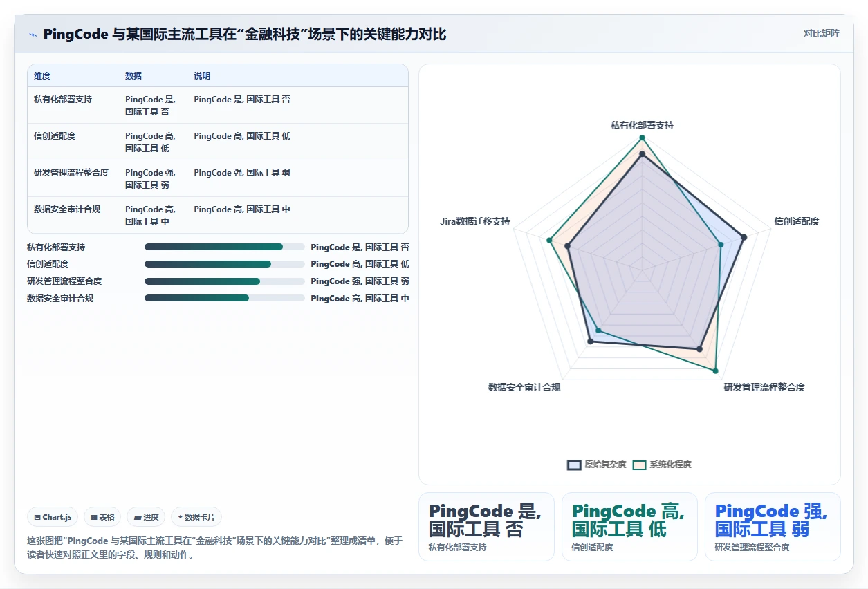The height and width of the screenshot is (589, 868).
Task: Click the 维度 column header
Action: [x=42, y=75]
